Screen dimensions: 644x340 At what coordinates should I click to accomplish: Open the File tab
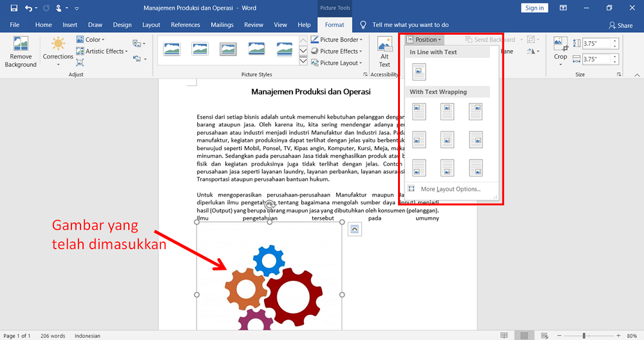tap(15, 24)
